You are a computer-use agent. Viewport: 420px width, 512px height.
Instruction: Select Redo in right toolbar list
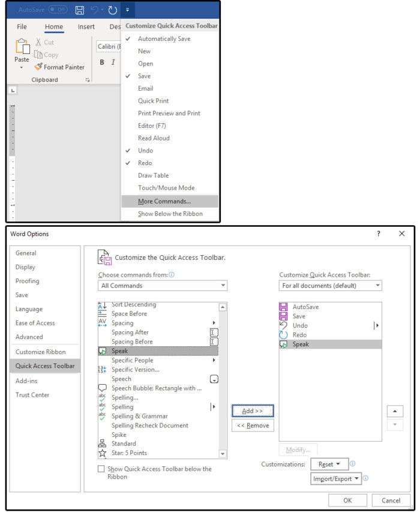(x=330, y=335)
